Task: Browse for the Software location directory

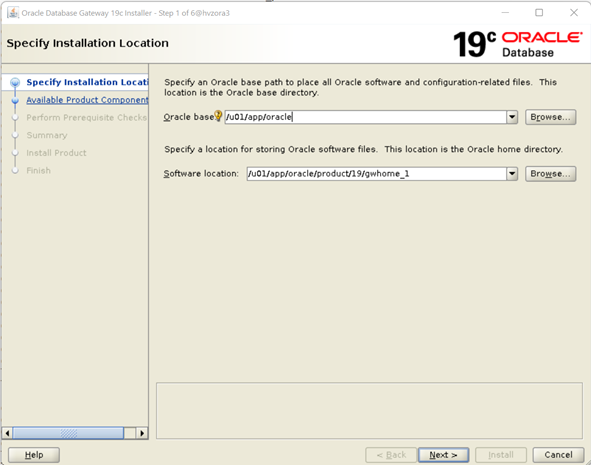Action: tap(550, 174)
